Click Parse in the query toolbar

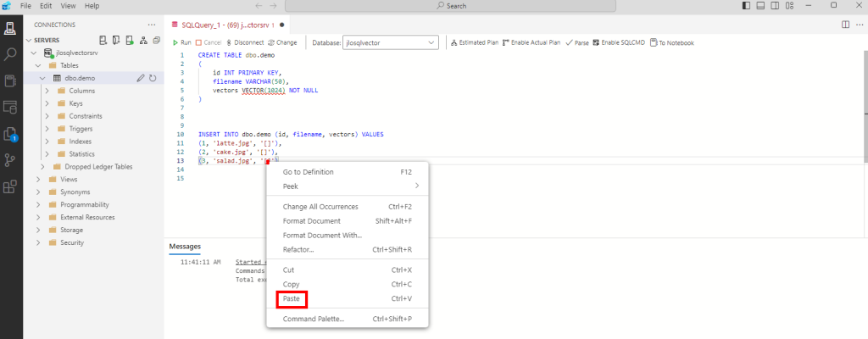[576, 42]
